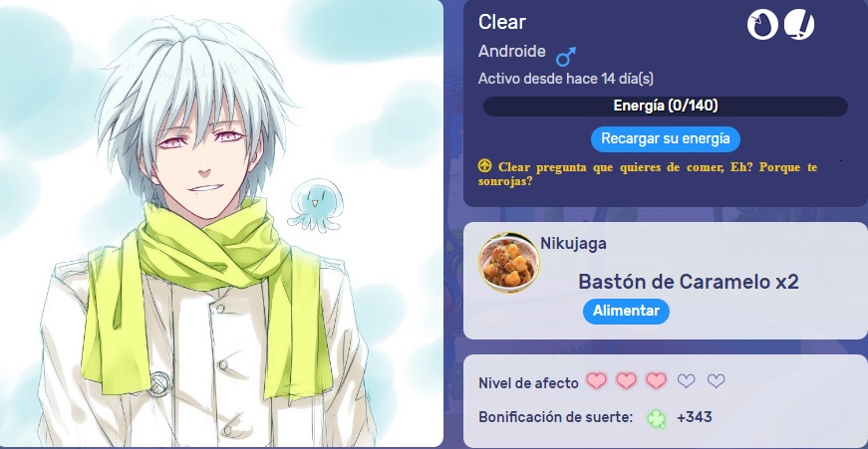The height and width of the screenshot is (449, 868).
Task: Click the Bastón de Caramelo x2 text
Action: 689,282
